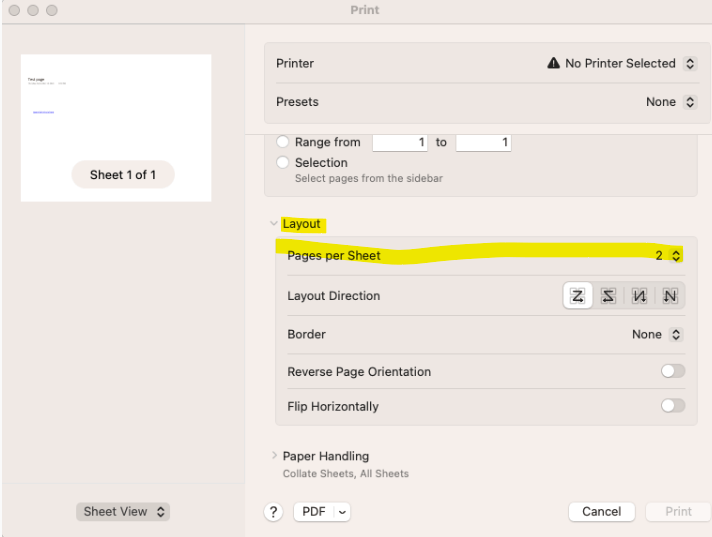
Task: Click the Printer label
Action: [295, 64]
